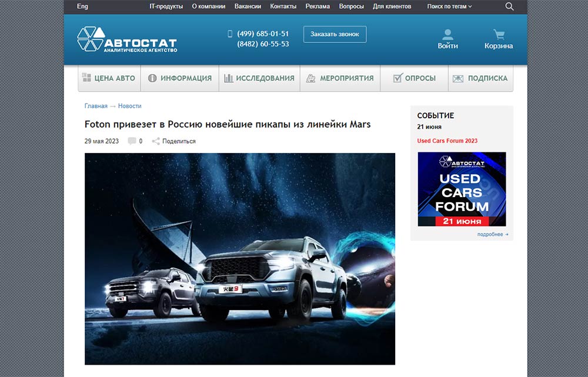This screenshot has width=588, height=377.
Task: Click the Исследования bar chart icon
Action: 228,78
